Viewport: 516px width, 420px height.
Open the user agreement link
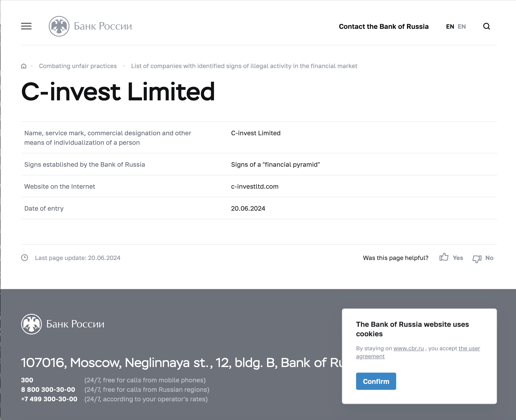click(418, 352)
